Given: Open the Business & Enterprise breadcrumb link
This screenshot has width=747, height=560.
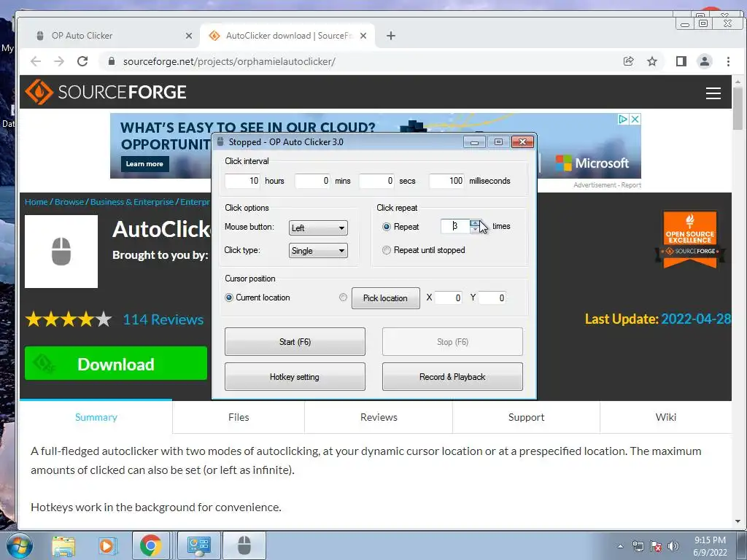Looking at the screenshot, I should (132, 202).
